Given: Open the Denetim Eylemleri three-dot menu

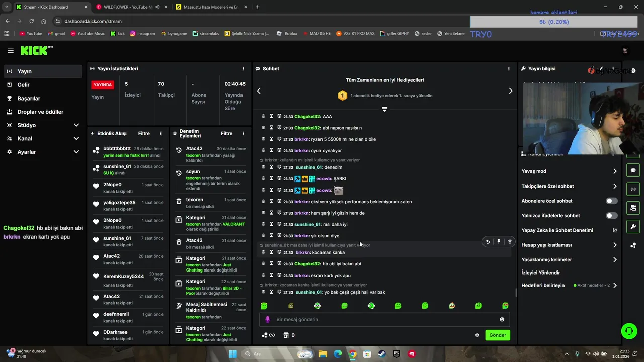Looking at the screenshot, I should pyautogui.click(x=243, y=134).
